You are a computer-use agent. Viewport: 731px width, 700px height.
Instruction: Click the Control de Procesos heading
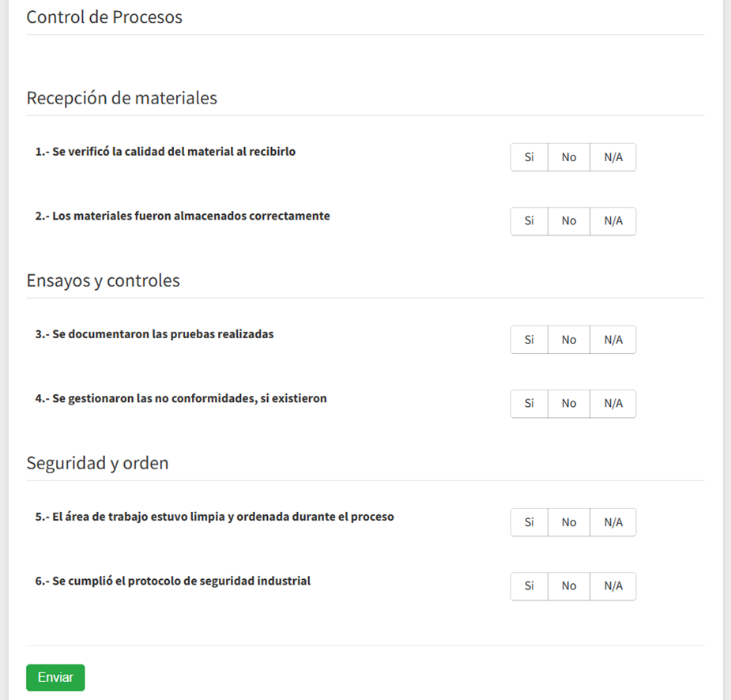104,17
